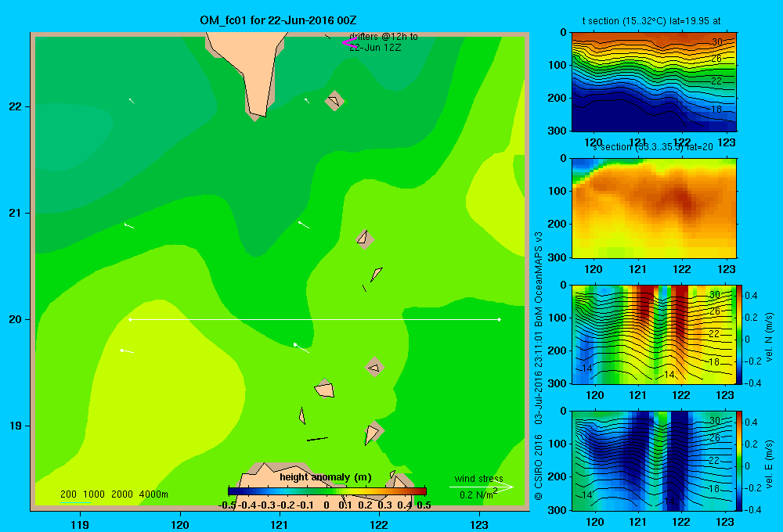
Task: Select the height anomaly (m) label
Action: 326,477
